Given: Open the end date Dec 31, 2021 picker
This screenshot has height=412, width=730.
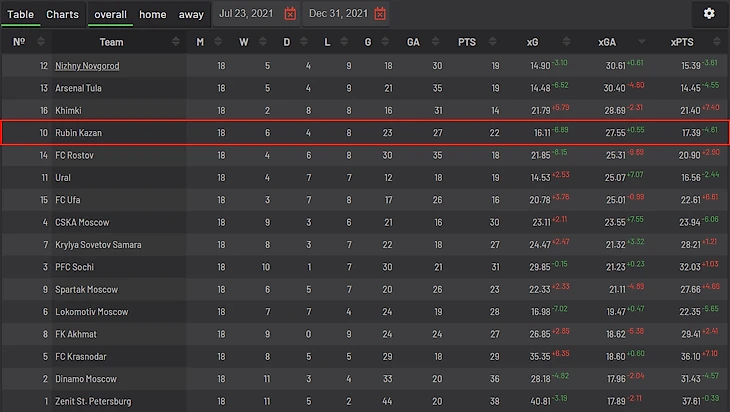Looking at the screenshot, I should (337, 14).
